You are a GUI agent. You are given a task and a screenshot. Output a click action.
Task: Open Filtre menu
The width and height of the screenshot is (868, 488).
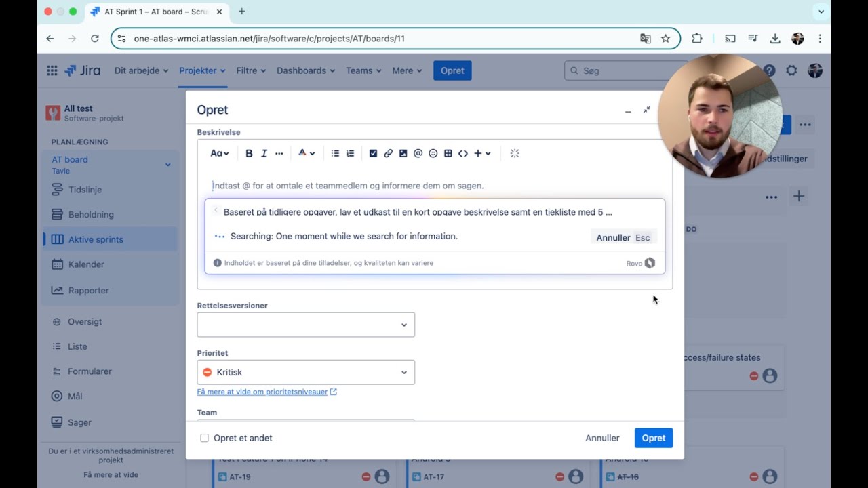click(x=251, y=70)
